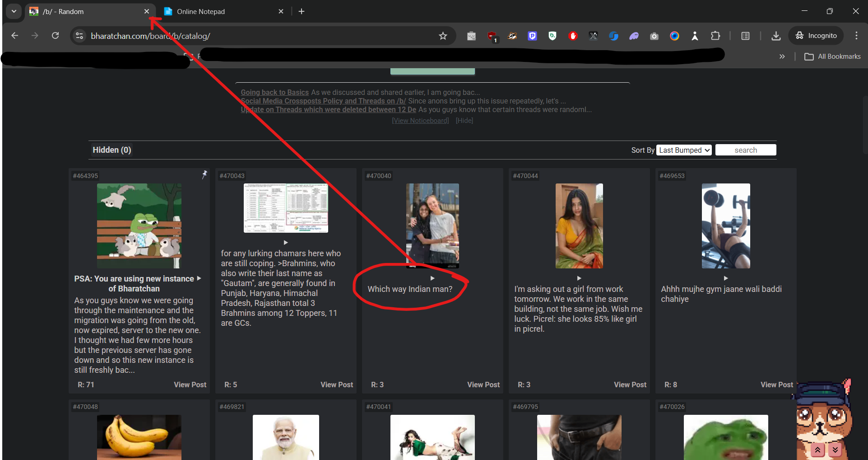Hide the noticeboard with [Hide]
Screen dimensions: 868x460
(x=464, y=121)
